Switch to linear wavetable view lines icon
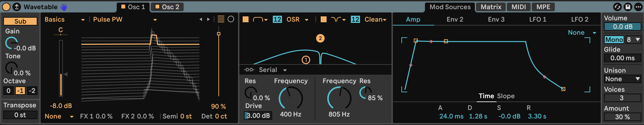Image resolution: width=644 pixels, height=125 pixels. [x=221, y=19]
